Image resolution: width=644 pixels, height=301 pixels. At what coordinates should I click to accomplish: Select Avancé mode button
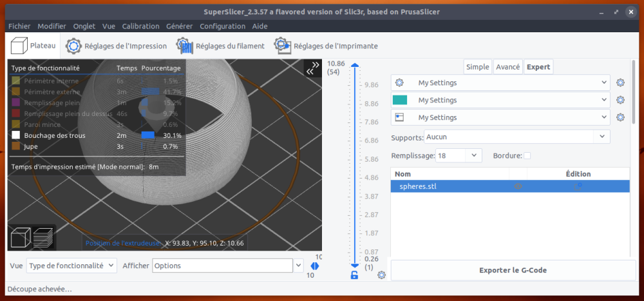[508, 67]
